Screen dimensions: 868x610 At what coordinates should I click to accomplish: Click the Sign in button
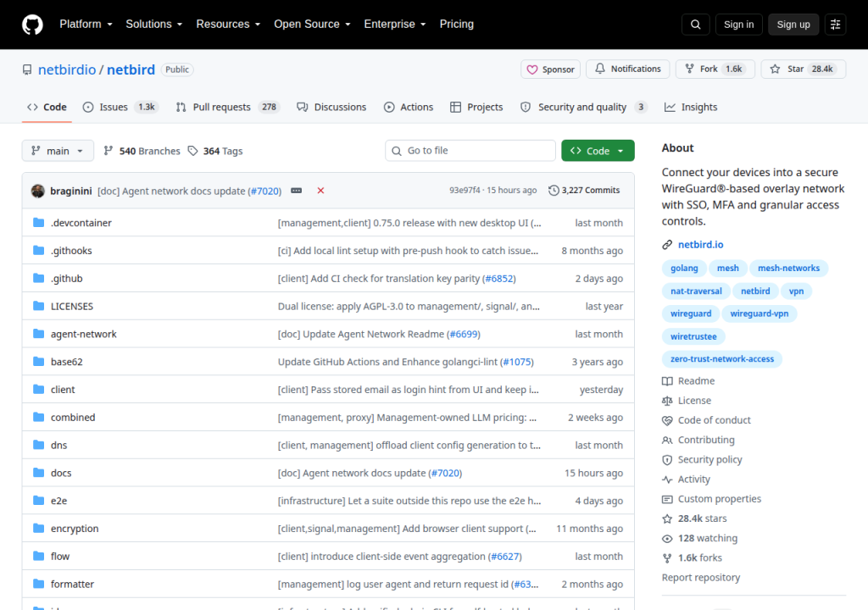(x=738, y=25)
